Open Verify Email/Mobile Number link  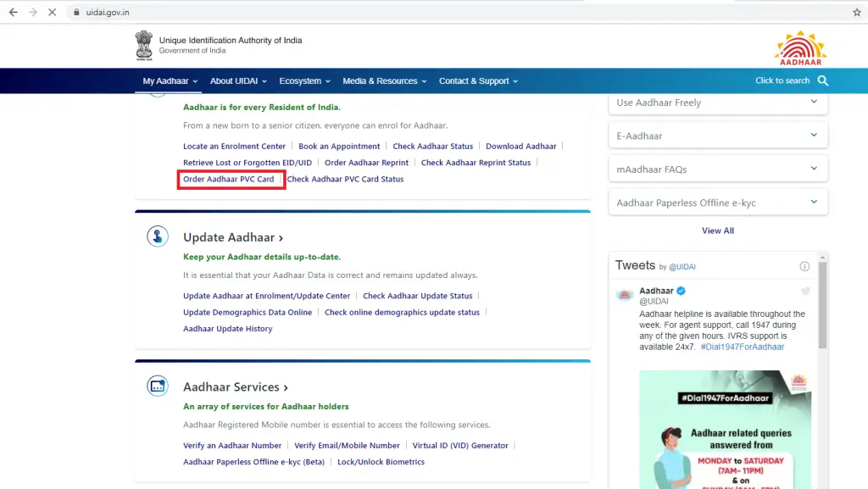[x=347, y=445]
